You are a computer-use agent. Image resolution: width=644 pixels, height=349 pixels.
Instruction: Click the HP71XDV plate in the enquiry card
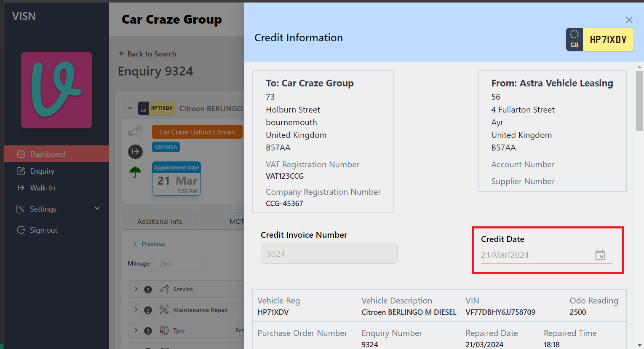pyautogui.click(x=156, y=108)
